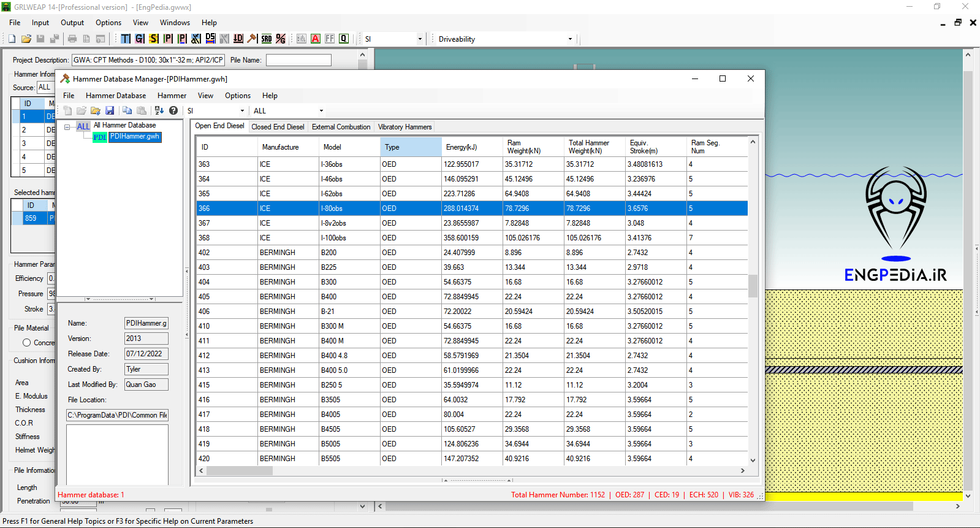Select PDIHammer.gwh in the database tree
Image resolution: width=980 pixels, height=528 pixels.
[135, 137]
